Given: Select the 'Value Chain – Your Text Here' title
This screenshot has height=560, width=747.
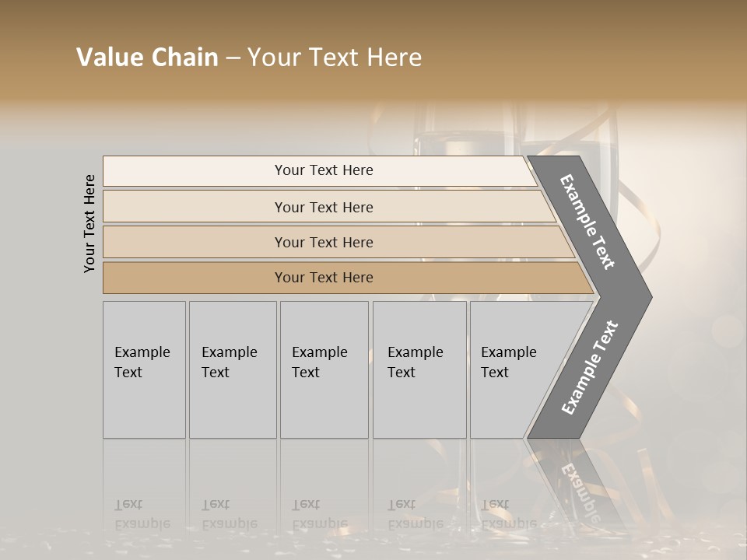Looking at the screenshot, I should pyautogui.click(x=249, y=57).
